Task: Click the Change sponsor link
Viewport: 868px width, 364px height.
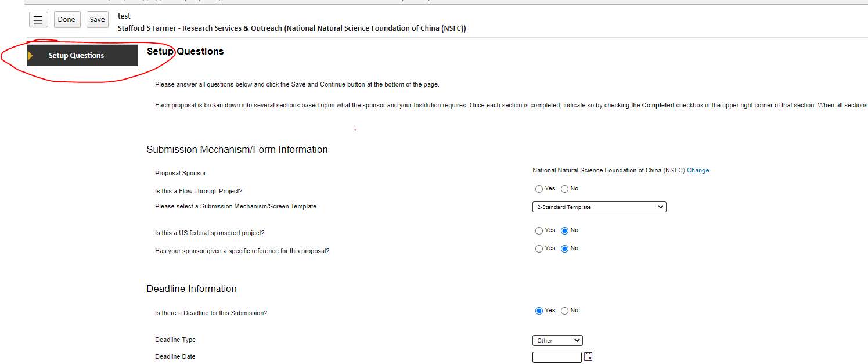Action: coord(697,171)
